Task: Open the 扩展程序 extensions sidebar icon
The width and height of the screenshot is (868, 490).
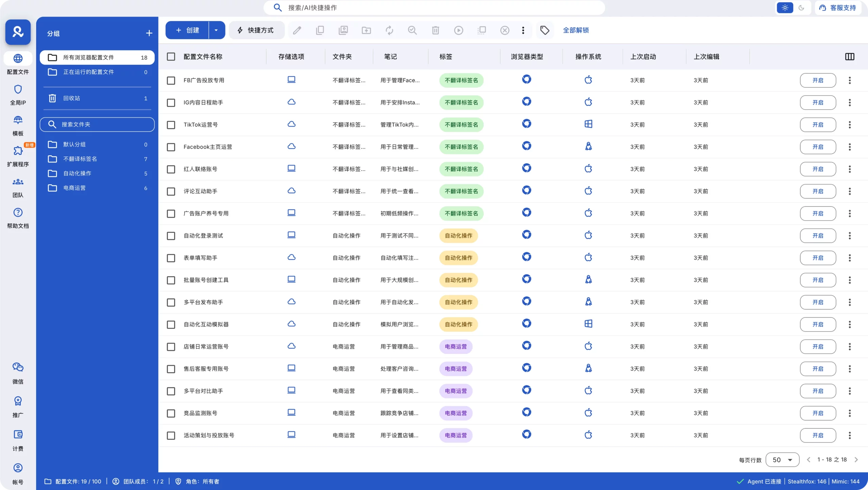Action: 18,151
